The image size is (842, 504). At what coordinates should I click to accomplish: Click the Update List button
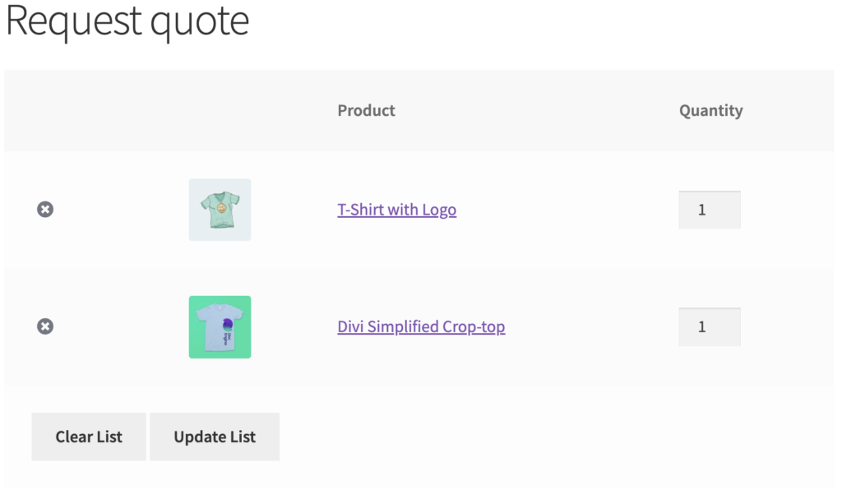pyautogui.click(x=215, y=437)
